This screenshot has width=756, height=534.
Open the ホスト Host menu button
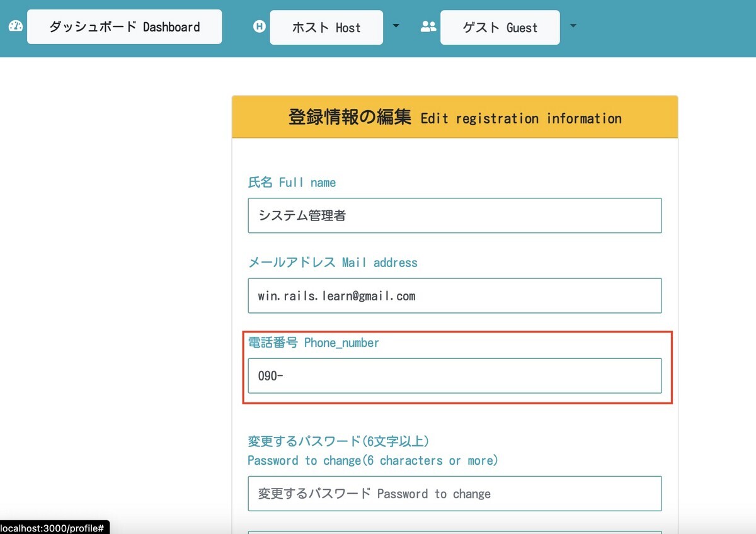click(326, 28)
